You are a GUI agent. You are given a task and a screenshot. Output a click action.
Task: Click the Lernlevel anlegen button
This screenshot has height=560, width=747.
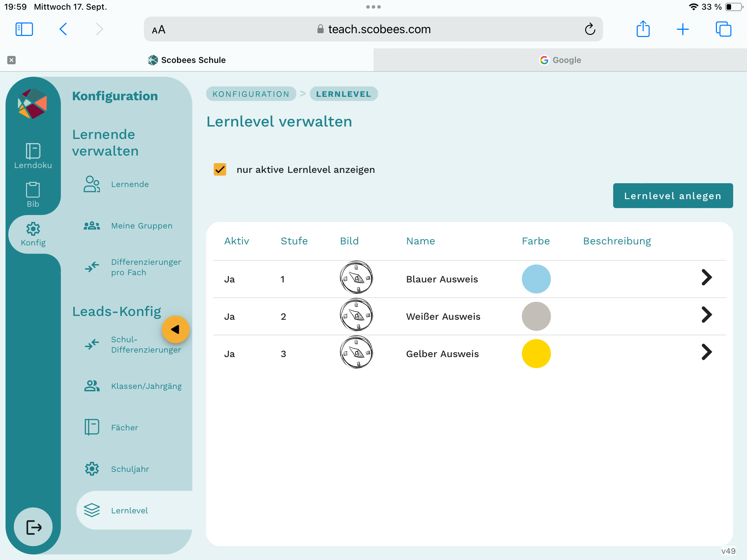(673, 196)
